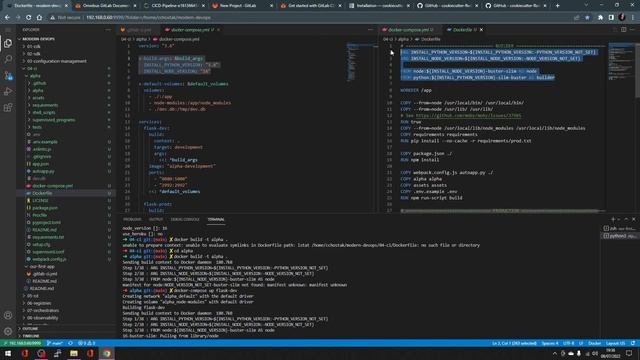The image size is (640, 360).
Task: Open the Explorer view in activity bar
Action: 8,43
